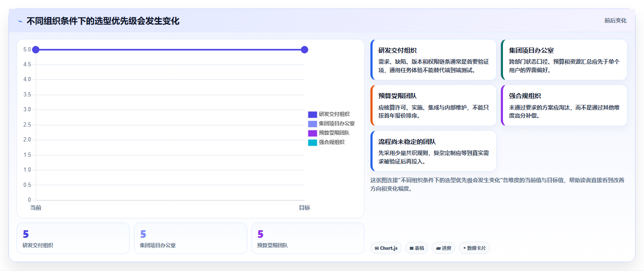Select the 研发交付组织 info card
This screenshot has width=644, height=271.
tap(433, 60)
